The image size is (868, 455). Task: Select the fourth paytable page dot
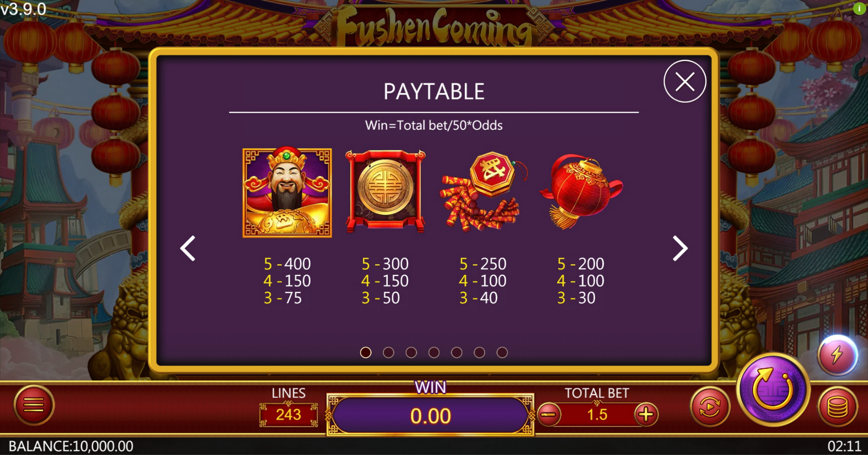(x=434, y=353)
